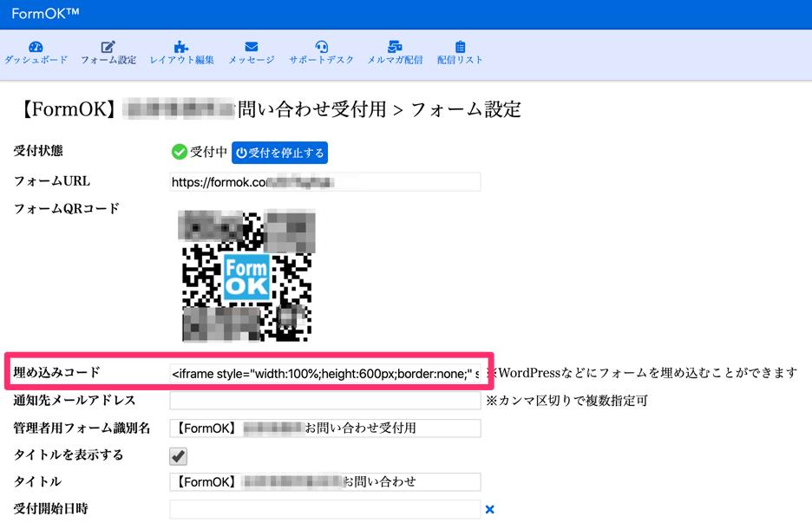Click the 配信リスト menu label
Viewport: 812px width, 523px height.
point(460,60)
